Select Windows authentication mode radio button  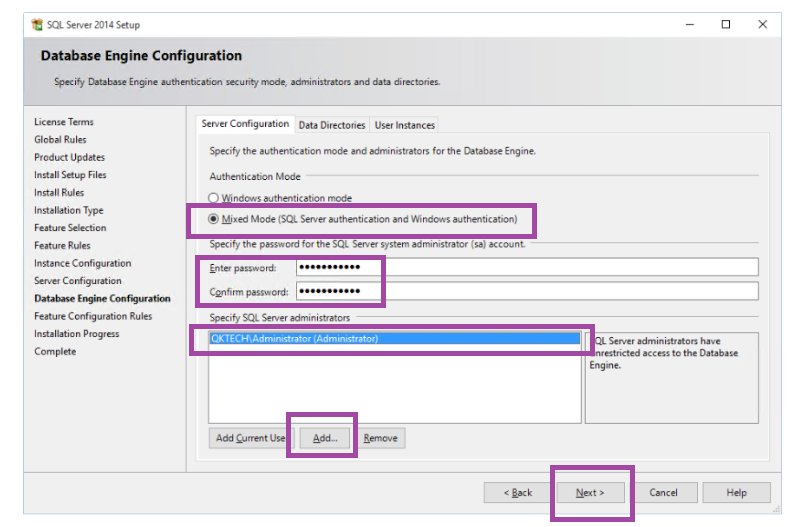(x=213, y=199)
